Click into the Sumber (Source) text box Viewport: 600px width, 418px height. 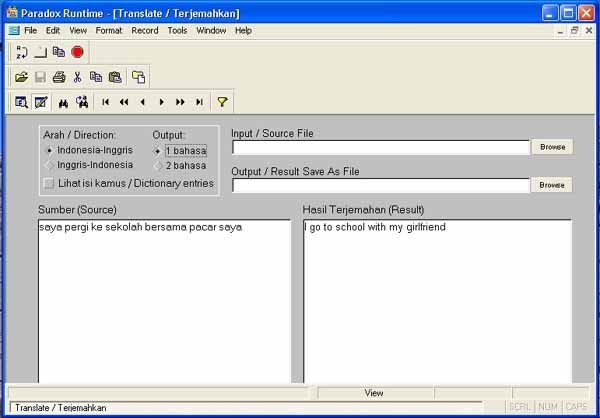(165, 301)
